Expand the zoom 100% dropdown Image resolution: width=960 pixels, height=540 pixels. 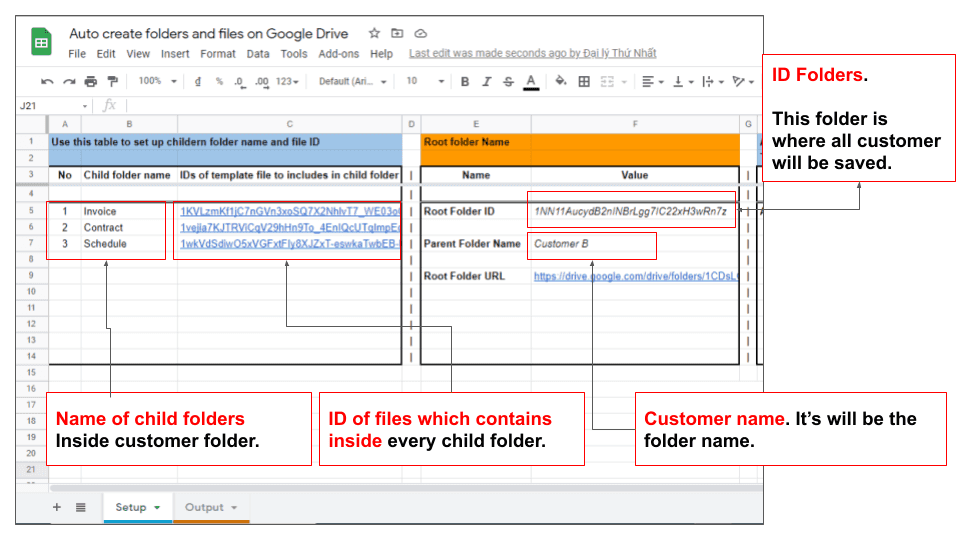point(158,82)
